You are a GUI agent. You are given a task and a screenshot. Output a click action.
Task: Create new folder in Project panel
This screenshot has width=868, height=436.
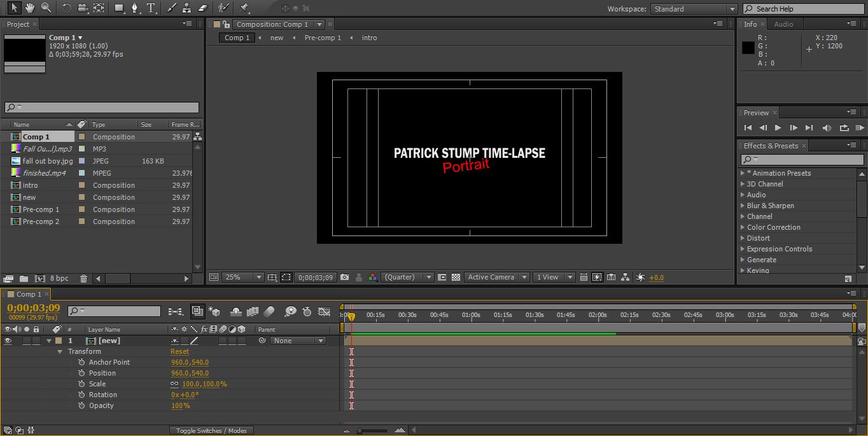24,279
